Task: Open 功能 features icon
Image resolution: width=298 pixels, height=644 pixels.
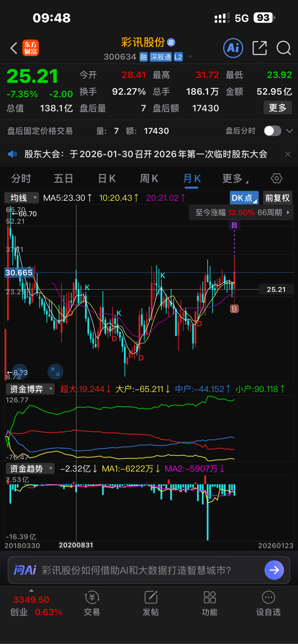Action: (210, 603)
